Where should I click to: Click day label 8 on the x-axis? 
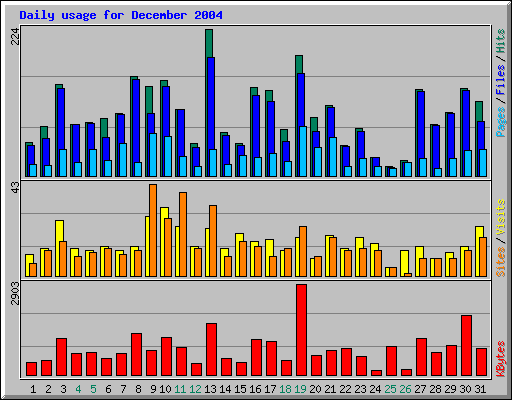[x=138, y=389]
